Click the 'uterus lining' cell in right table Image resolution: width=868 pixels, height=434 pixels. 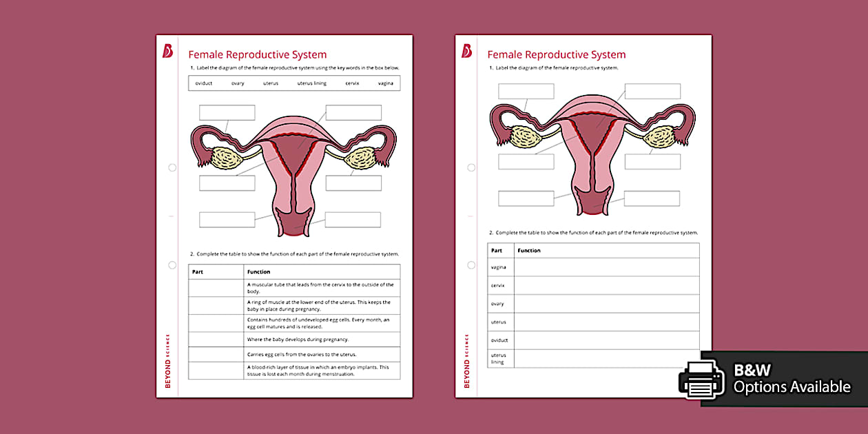click(x=500, y=358)
